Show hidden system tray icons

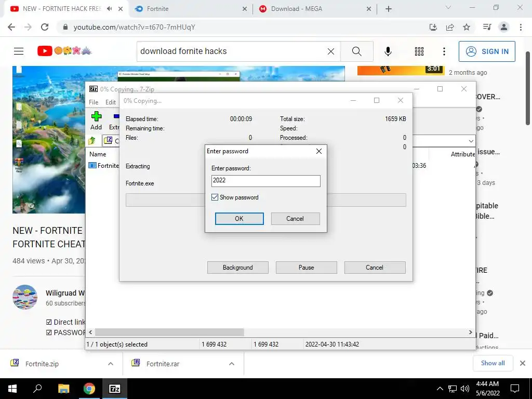pyautogui.click(x=440, y=389)
